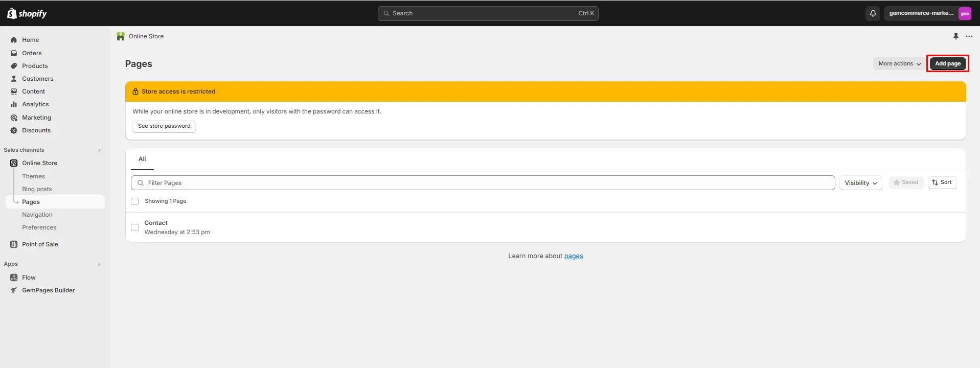
Task: Open the Visibility filter dropdown
Action: [861, 183]
